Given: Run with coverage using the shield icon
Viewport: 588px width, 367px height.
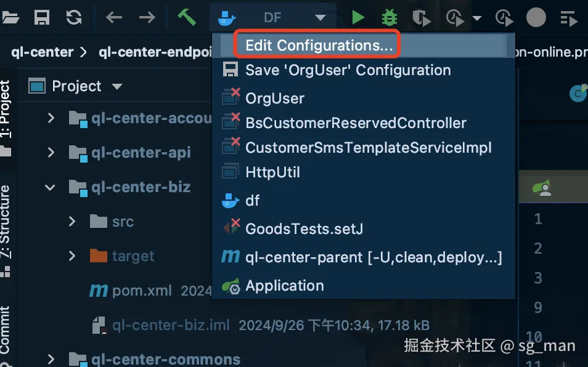Looking at the screenshot, I should (422, 17).
